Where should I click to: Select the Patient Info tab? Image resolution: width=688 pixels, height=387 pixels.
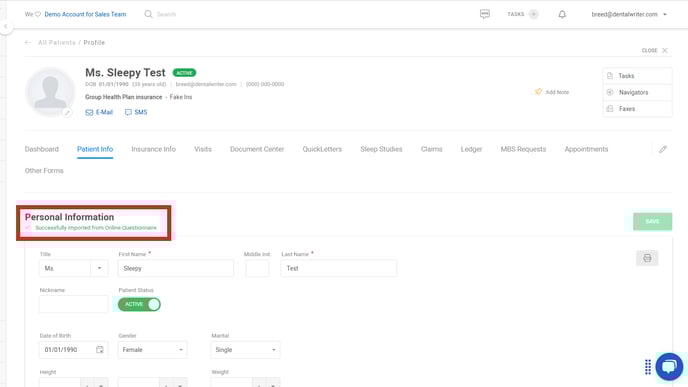pyautogui.click(x=95, y=149)
